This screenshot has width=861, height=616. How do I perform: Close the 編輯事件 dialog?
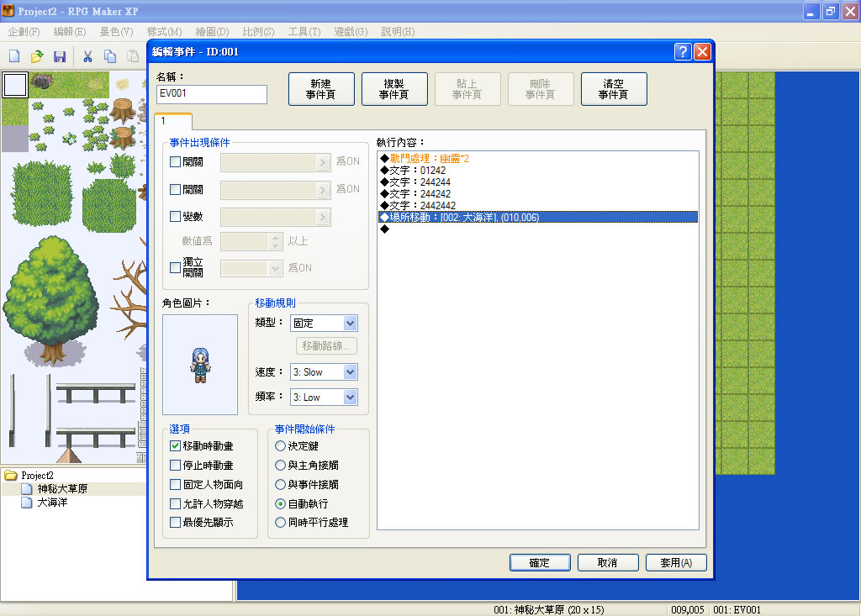[702, 51]
